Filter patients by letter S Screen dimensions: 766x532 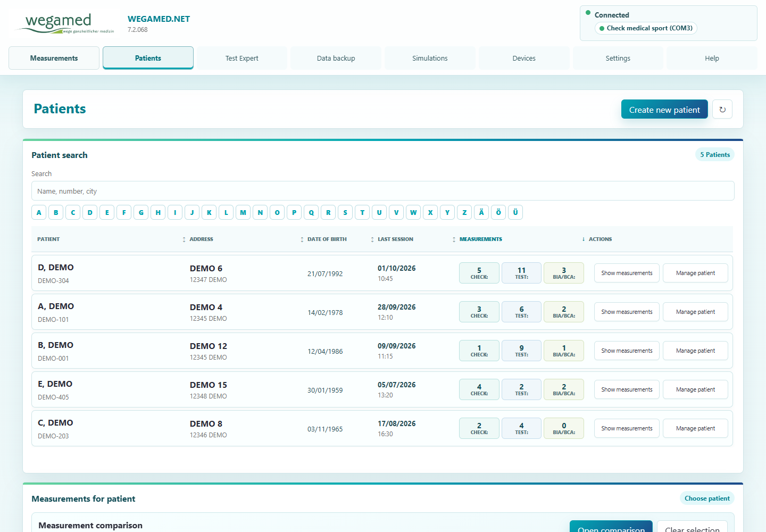[x=345, y=212]
